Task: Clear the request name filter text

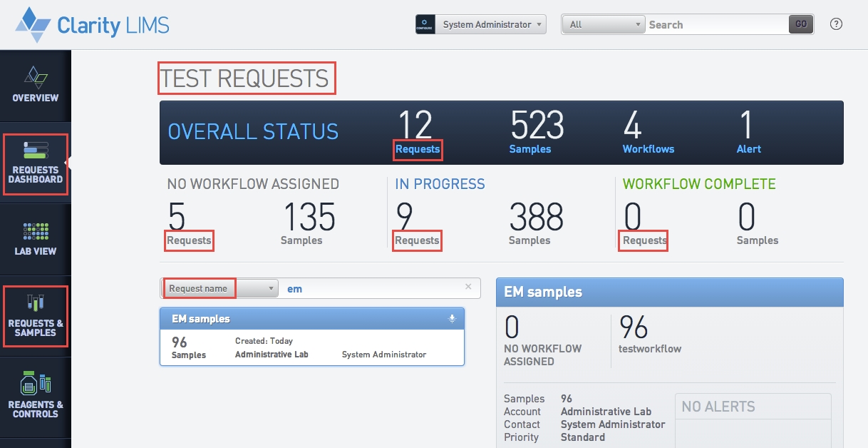Action: pyautogui.click(x=468, y=287)
